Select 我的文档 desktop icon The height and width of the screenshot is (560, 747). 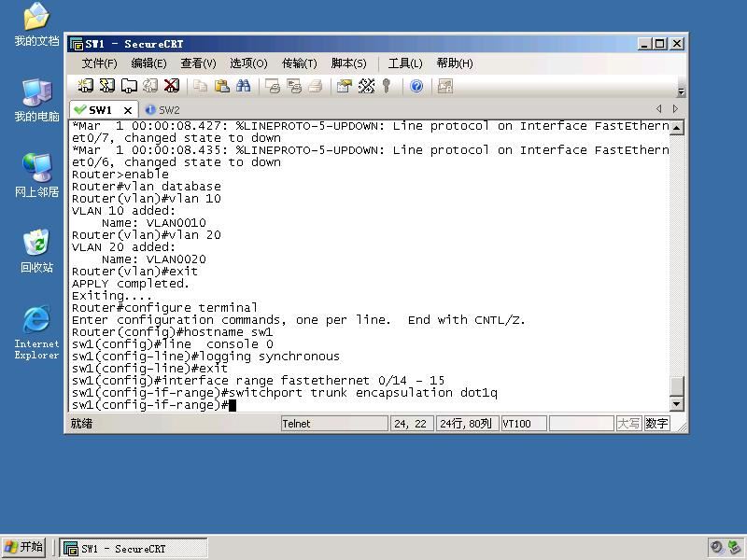pyautogui.click(x=36, y=24)
